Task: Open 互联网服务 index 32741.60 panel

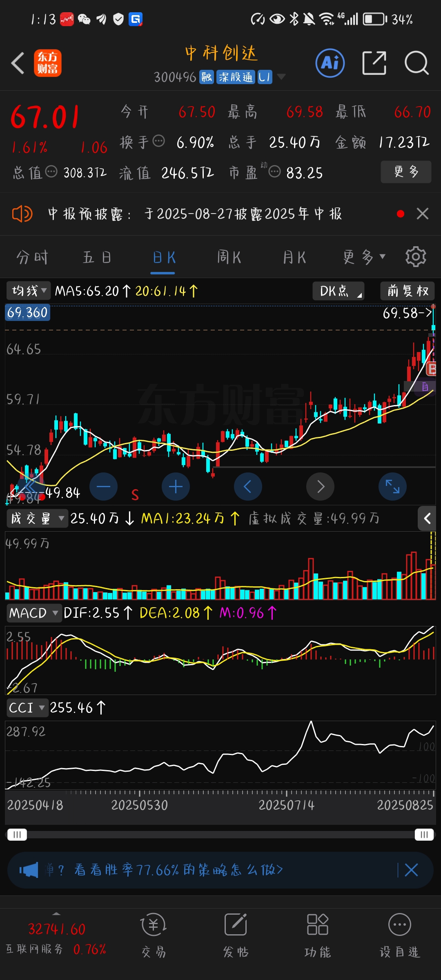Action: (56, 938)
